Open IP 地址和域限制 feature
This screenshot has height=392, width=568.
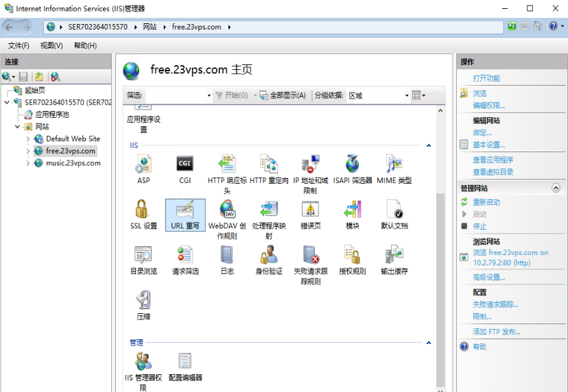pos(311,174)
